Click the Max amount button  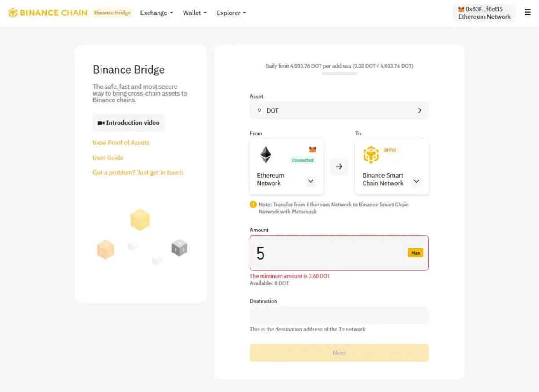click(x=416, y=253)
